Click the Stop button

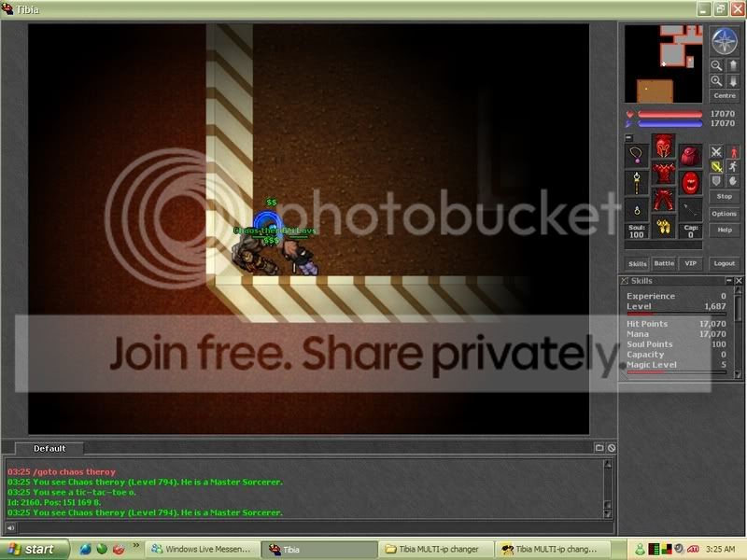point(725,196)
